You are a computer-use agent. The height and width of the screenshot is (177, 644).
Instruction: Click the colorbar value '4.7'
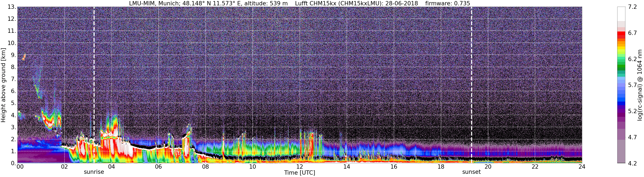[x=632, y=137]
